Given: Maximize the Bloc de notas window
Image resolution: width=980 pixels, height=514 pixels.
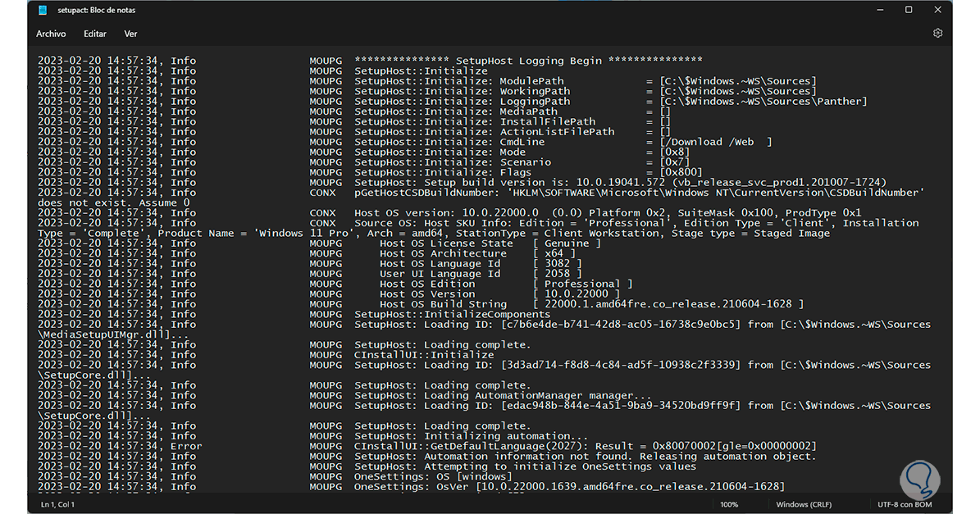Looking at the screenshot, I should pos(909,10).
